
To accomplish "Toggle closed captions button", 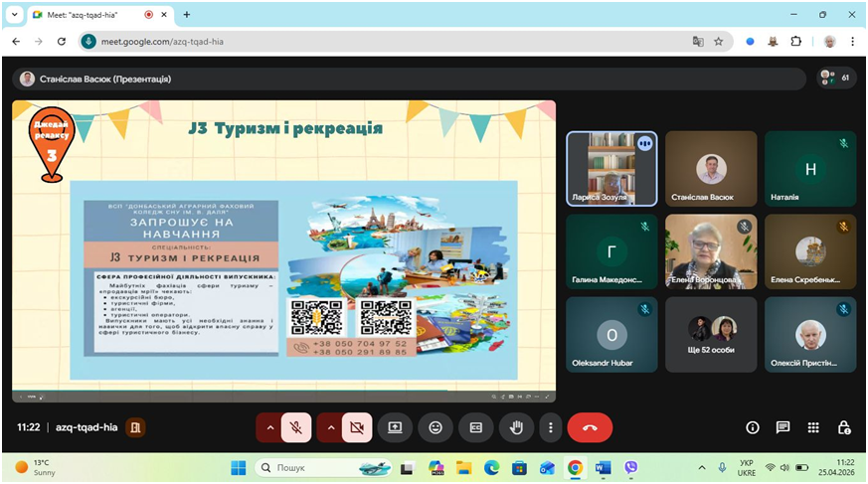I will coord(476,427).
